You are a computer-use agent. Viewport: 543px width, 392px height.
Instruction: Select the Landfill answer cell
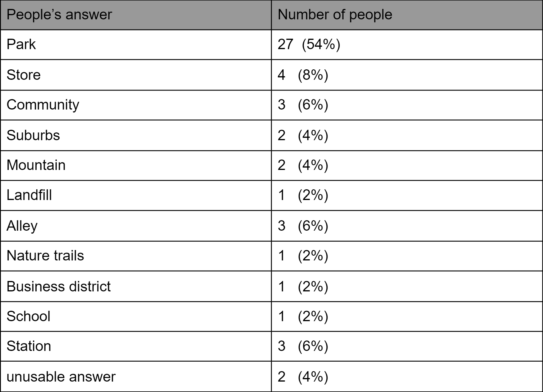click(x=29, y=195)
